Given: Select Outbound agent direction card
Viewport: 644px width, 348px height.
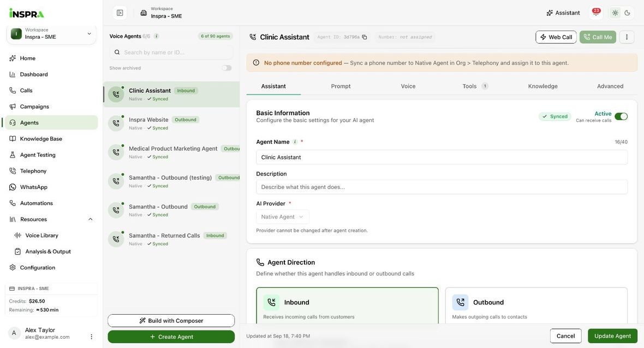Looking at the screenshot, I should (536, 305).
